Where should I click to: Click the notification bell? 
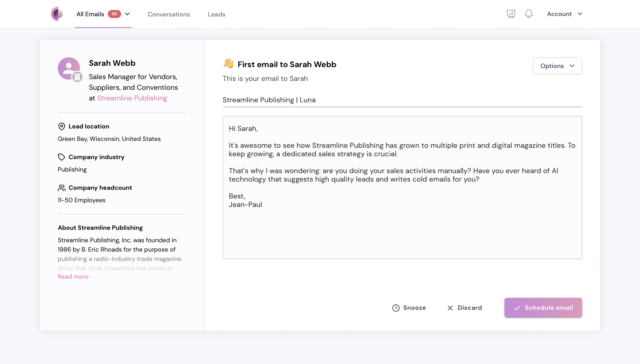coord(528,14)
